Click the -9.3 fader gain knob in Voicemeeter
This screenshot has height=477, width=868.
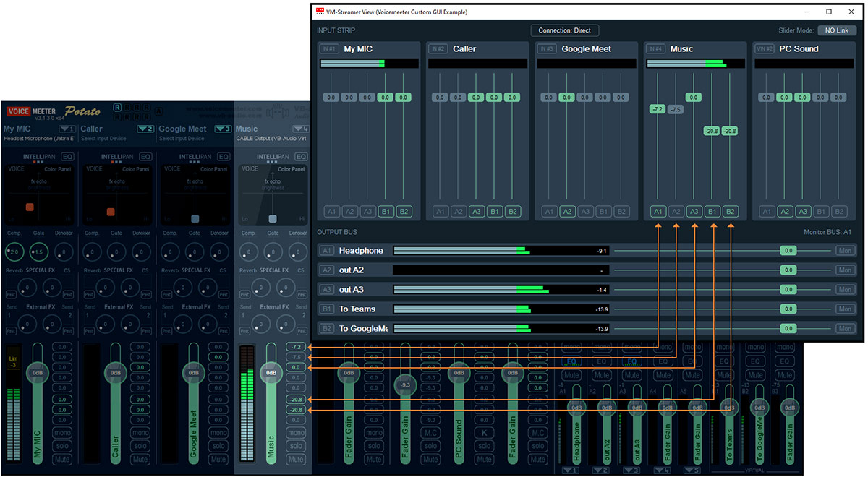point(405,386)
